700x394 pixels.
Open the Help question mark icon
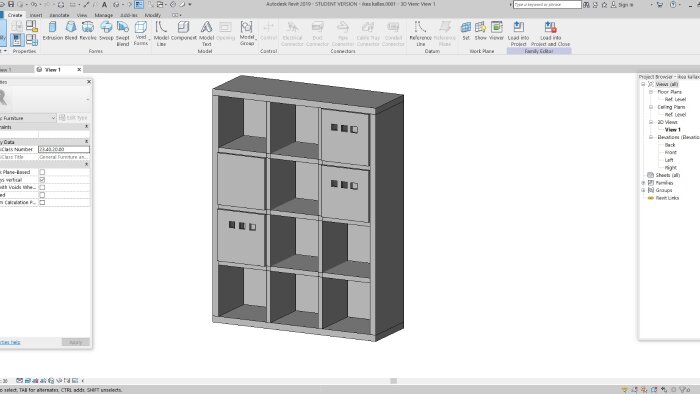click(673, 4)
